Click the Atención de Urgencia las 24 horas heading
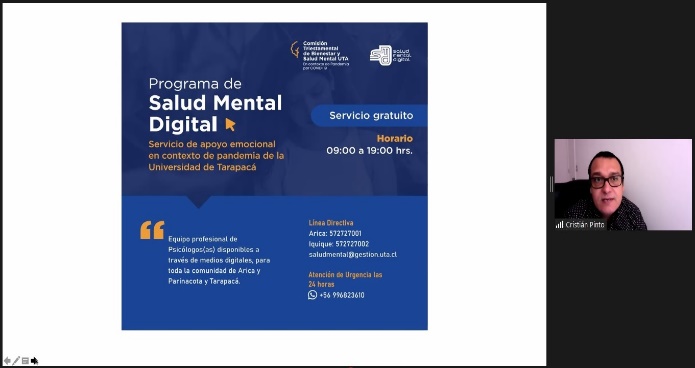Screen dimensions: 695x368 click(x=345, y=280)
